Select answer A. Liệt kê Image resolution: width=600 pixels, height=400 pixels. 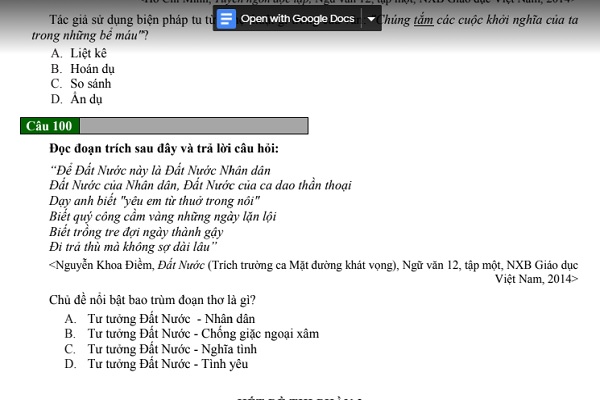coord(79,53)
